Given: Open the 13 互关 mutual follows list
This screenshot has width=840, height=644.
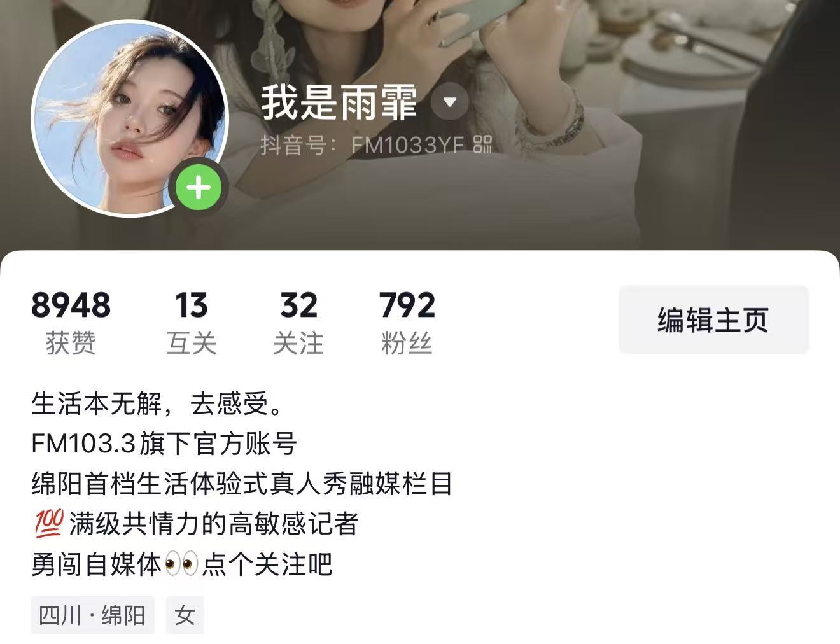Looking at the screenshot, I should pyautogui.click(x=192, y=323).
